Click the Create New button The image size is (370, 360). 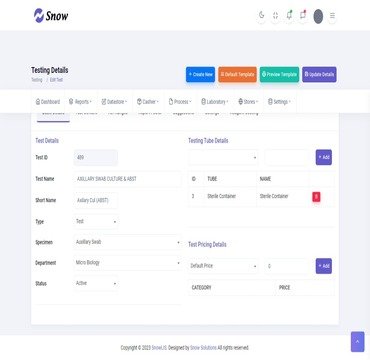(x=200, y=74)
